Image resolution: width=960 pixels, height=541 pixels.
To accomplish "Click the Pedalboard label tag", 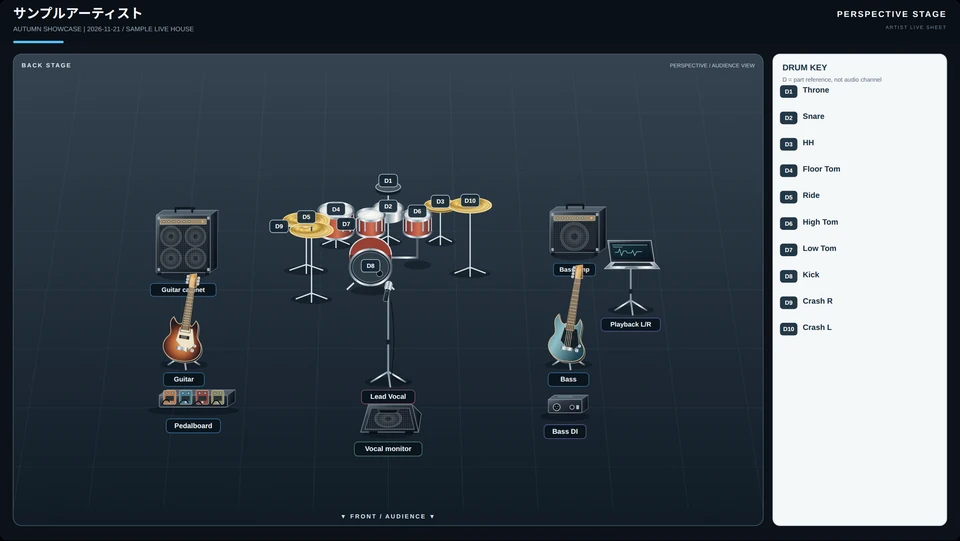I will pyautogui.click(x=193, y=426).
